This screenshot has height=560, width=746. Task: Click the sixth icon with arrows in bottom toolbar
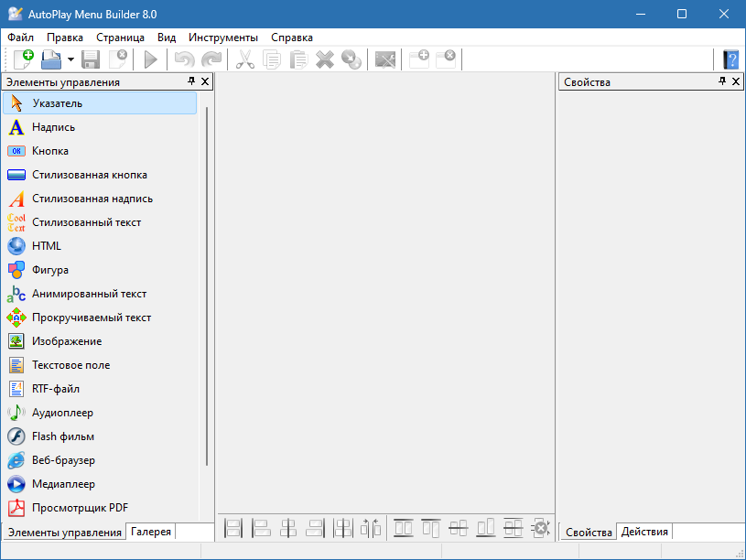point(371,528)
